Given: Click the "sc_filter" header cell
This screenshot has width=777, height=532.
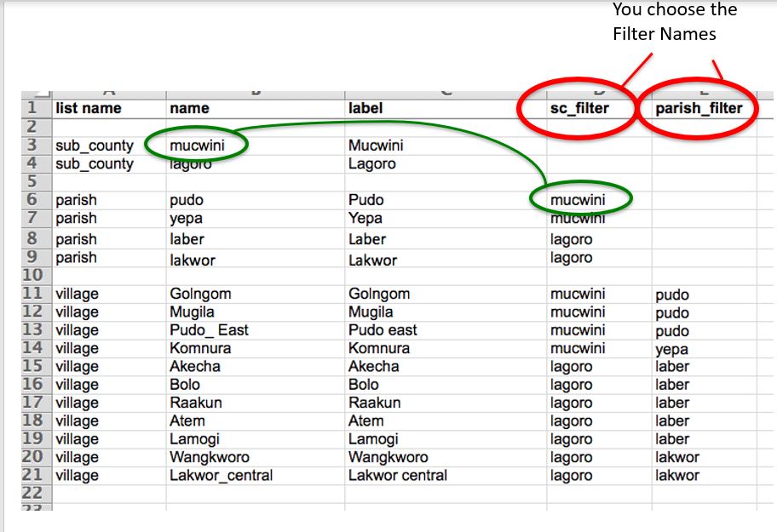Looking at the screenshot, I should [x=579, y=108].
